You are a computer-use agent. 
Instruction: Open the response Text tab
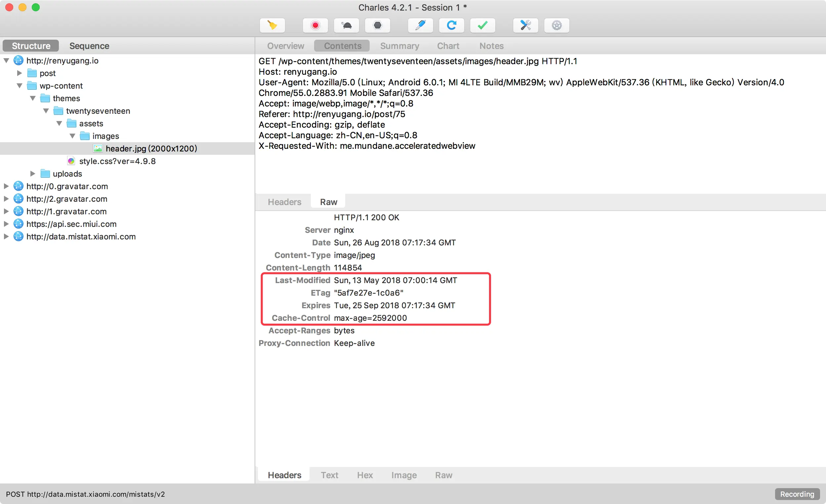tap(330, 475)
